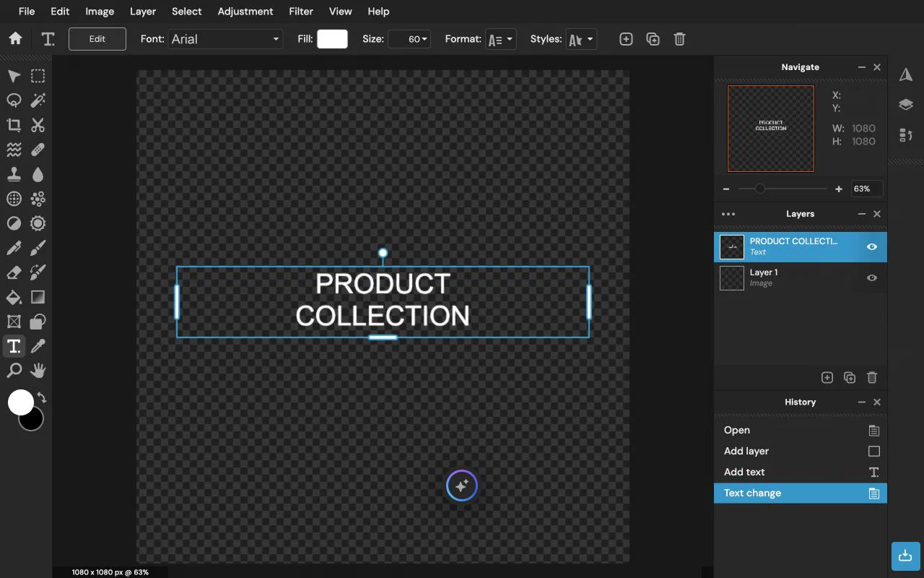The image size is (924, 578).
Task: Open the Format alignment dropdown
Action: tap(501, 39)
